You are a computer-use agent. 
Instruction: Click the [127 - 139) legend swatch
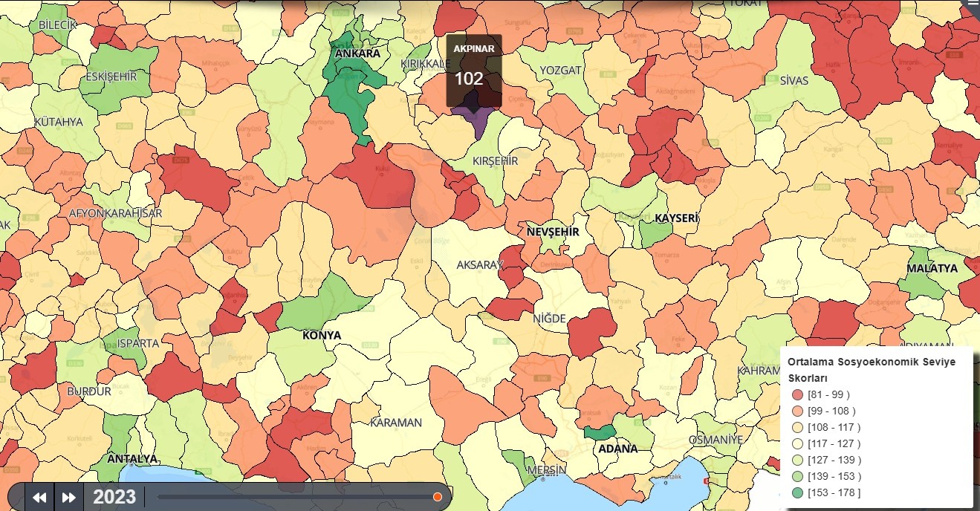[x=798, y=460]
